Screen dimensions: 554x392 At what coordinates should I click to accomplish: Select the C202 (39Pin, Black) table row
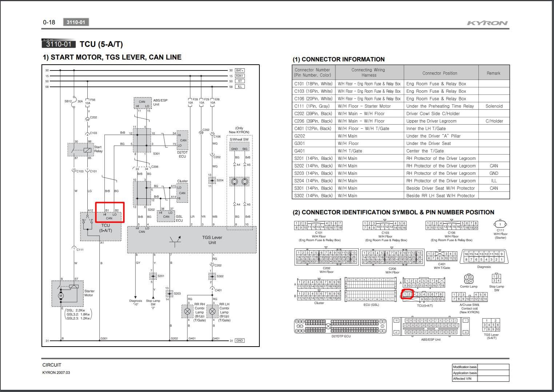(400, 114)
